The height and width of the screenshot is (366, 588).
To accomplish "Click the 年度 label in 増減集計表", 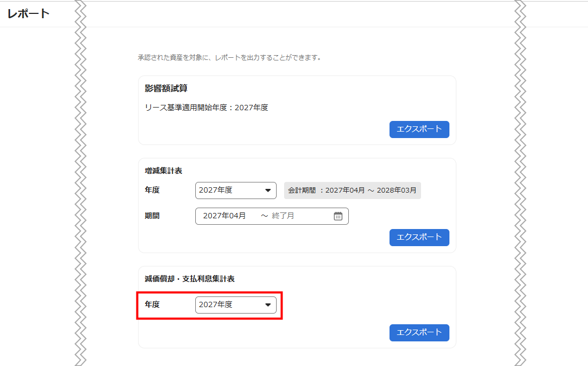I will pyautogui.click(x=152, y=190).
